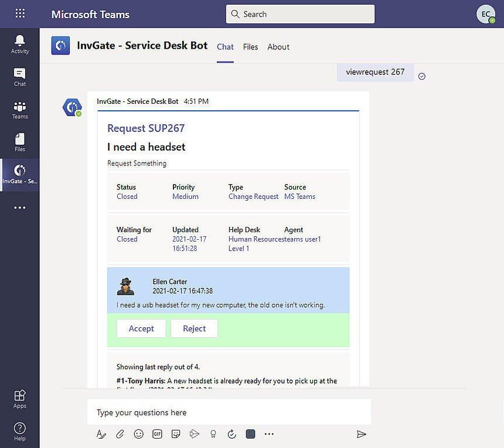
Task: Click the dark square app icon in compose bar
Action: [x=250, y=434]
